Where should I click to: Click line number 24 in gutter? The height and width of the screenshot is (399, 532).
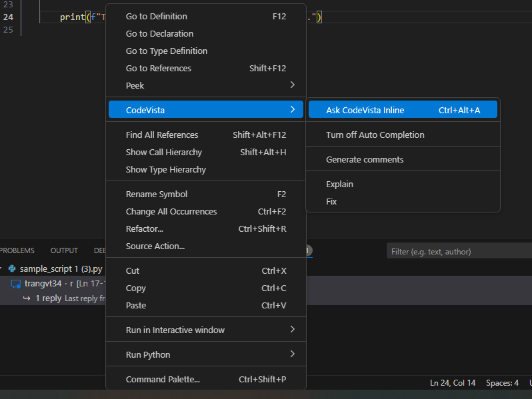(x=8, y=17)
